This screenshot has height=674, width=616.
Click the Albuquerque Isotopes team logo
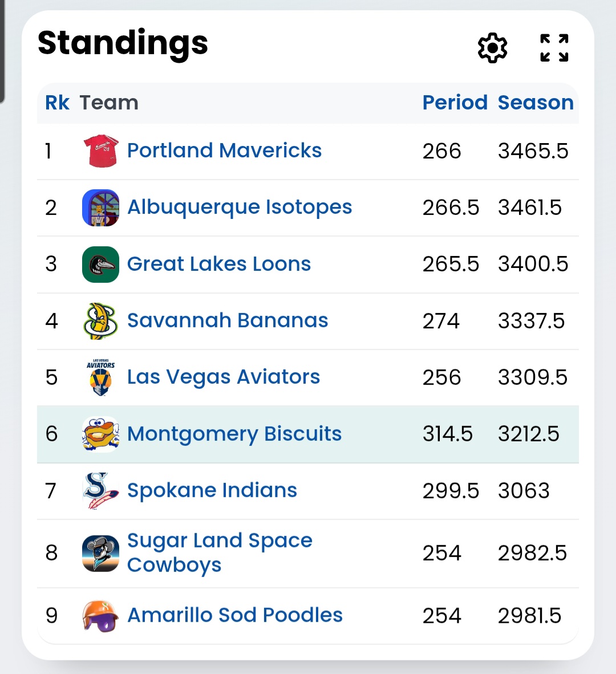click(x=100, y=208)
